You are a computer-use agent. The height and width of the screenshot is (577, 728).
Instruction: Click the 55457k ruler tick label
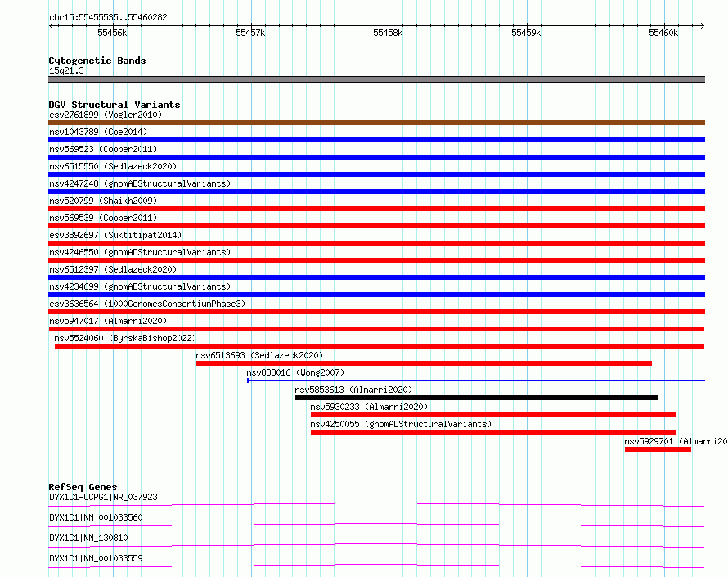(250, 33)
